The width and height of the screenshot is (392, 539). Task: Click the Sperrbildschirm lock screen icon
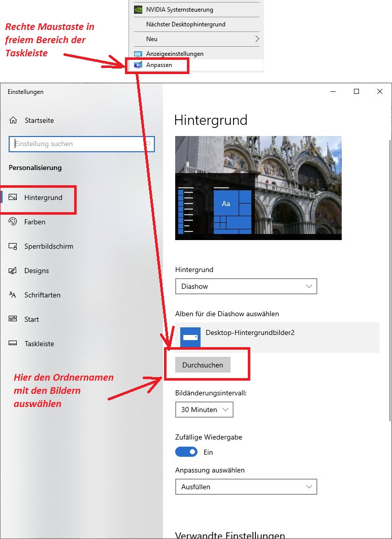click(13, 246)
